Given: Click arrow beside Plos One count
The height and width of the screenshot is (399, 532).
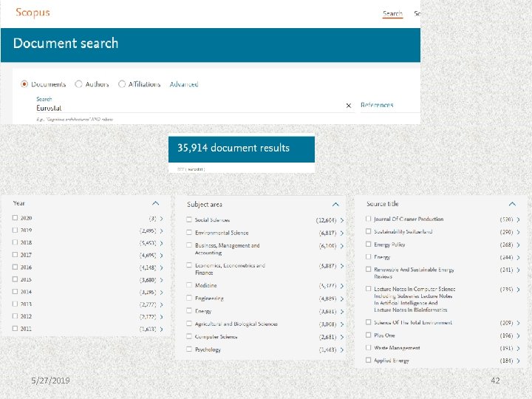Looking at the screenshot, I should tap(519, 336).
